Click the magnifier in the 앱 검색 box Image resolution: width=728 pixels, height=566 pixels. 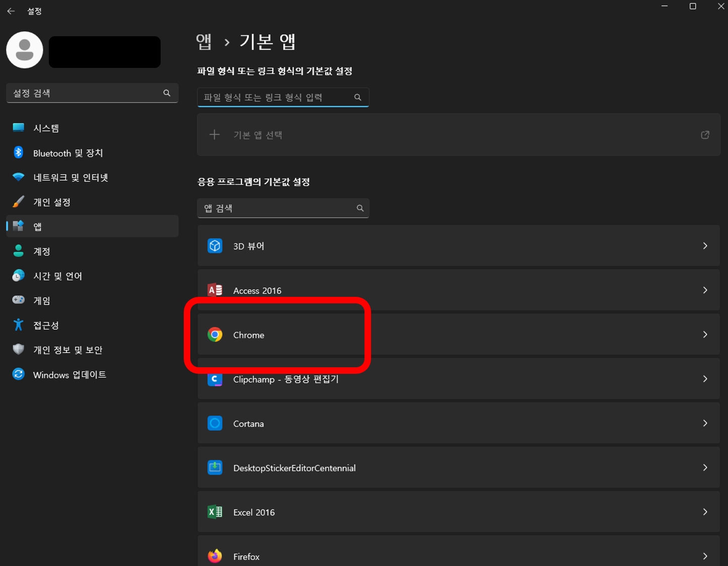pos(360,208)
